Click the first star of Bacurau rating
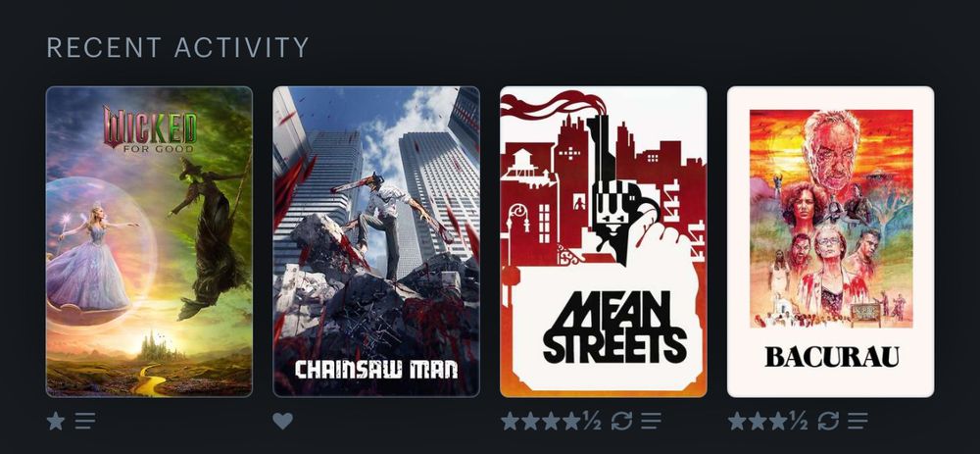The width and height of the screenshot is (980, 454). coord(738,421)
